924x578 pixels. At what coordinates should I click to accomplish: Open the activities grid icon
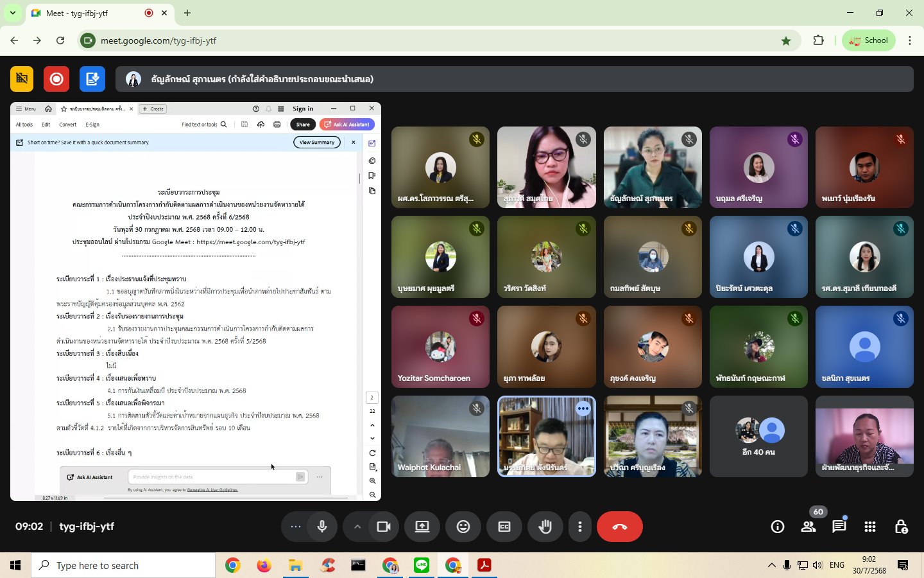click(x=870, y=527)
